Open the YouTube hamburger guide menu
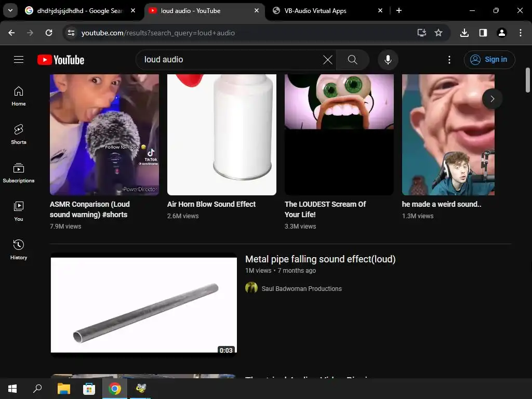 click(x=19, y=60)
